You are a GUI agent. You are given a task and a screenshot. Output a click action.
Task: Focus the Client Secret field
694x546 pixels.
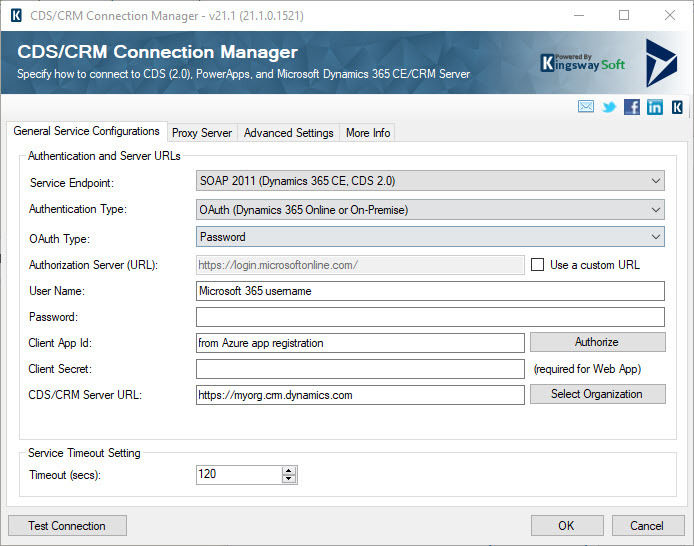[x=360, y=369]
